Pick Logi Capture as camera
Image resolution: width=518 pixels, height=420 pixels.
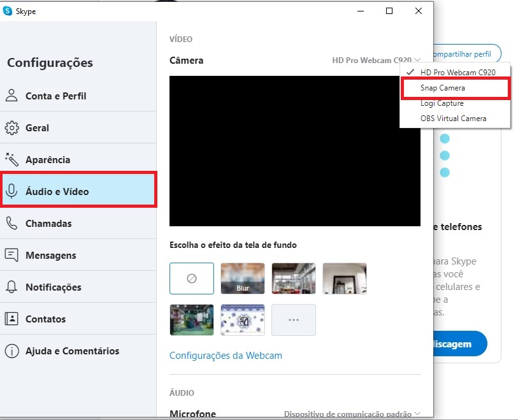pos(455,103)
